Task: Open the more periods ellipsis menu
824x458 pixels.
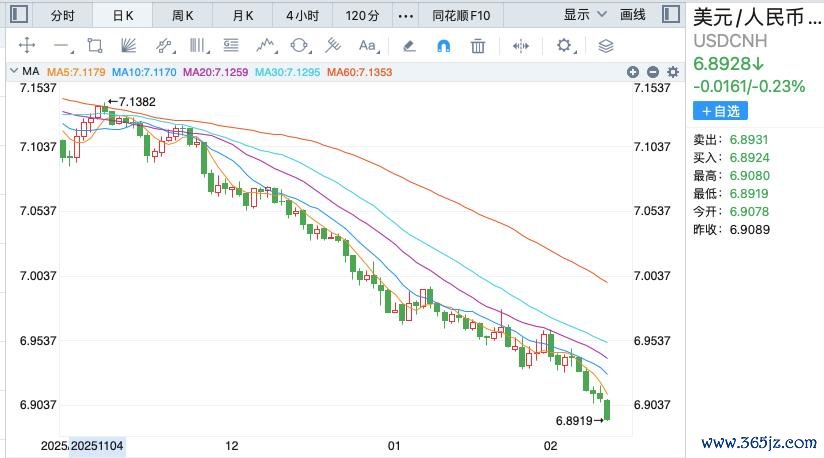Action: 405,16
